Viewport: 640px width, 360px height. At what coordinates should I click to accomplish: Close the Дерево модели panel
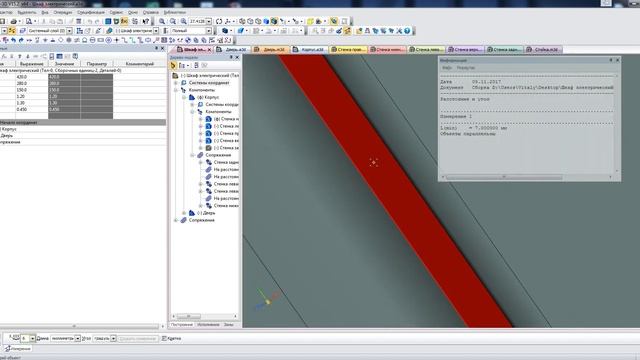point(237,58)
